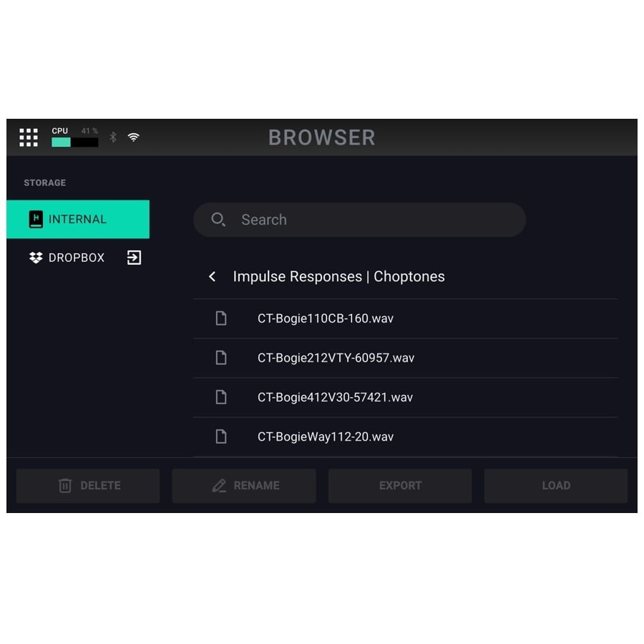Click the Internal storage device icon
The image size is (644, 644).
coord(36,219)
